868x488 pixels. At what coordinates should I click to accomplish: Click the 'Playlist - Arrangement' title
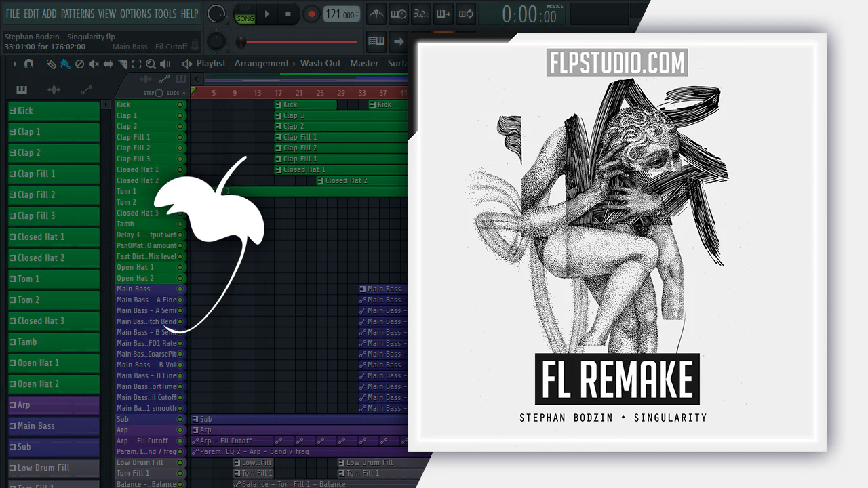(243, 64)
